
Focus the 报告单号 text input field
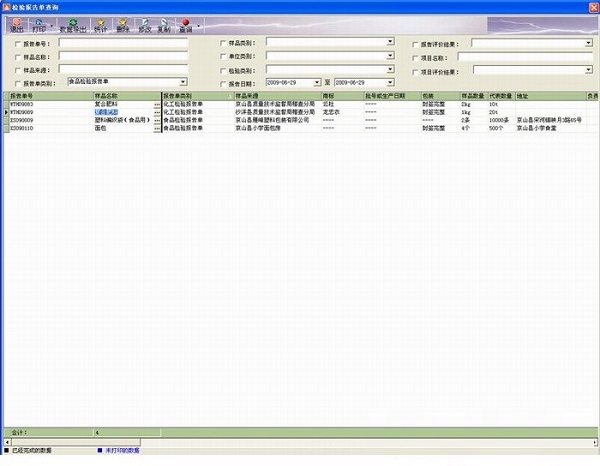123,42
